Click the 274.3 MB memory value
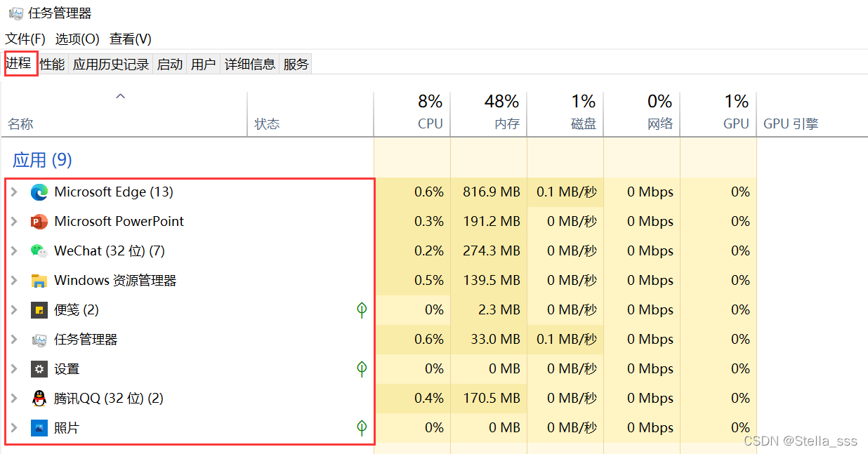 click(x=492, y=251)
